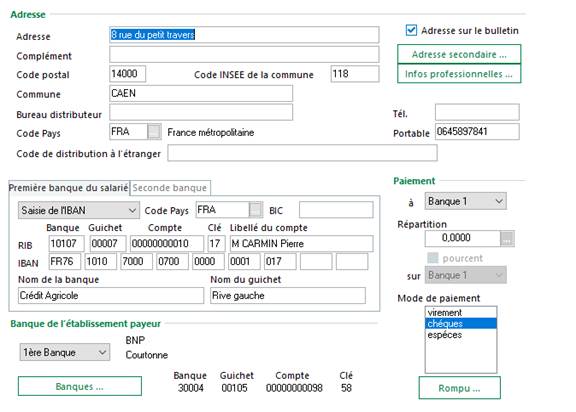This screenshot has height=412, width=576.
Task: Switch to Seconde banque tab
Action: [170, 188]
